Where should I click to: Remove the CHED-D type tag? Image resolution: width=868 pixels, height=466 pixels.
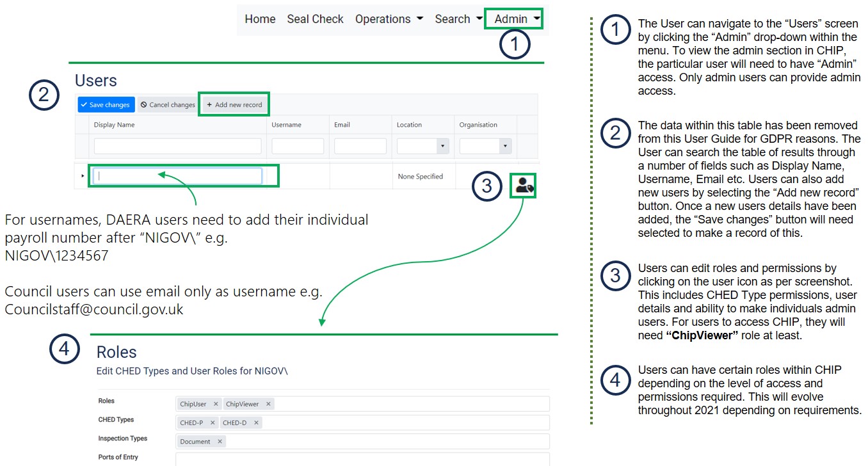click(256, 423)
